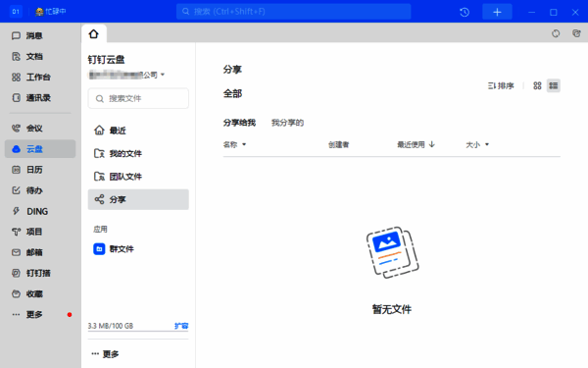Open Favorites (收藏) in the sidebar
Image resolution: width=588 pixels, height=368 pixels.
[27, 293]
